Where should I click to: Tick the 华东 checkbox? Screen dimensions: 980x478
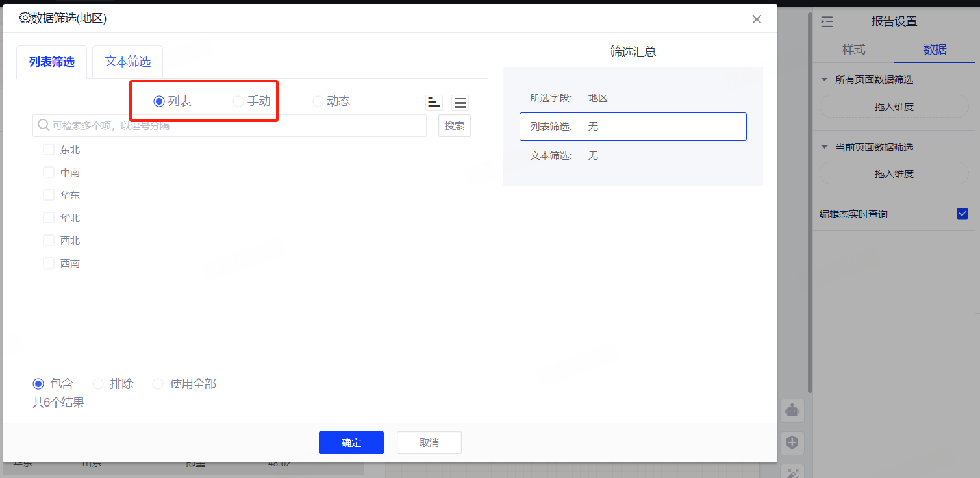coord(49,195)
